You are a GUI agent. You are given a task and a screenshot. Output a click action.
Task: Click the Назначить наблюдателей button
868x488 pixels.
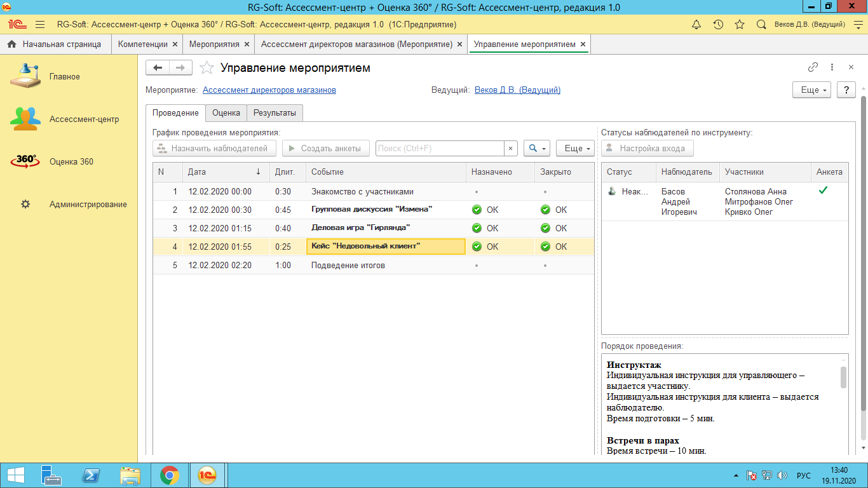pos(214,149)
